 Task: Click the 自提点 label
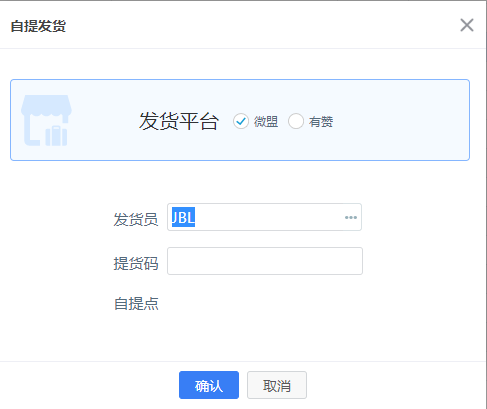click(x=136, y=304)
